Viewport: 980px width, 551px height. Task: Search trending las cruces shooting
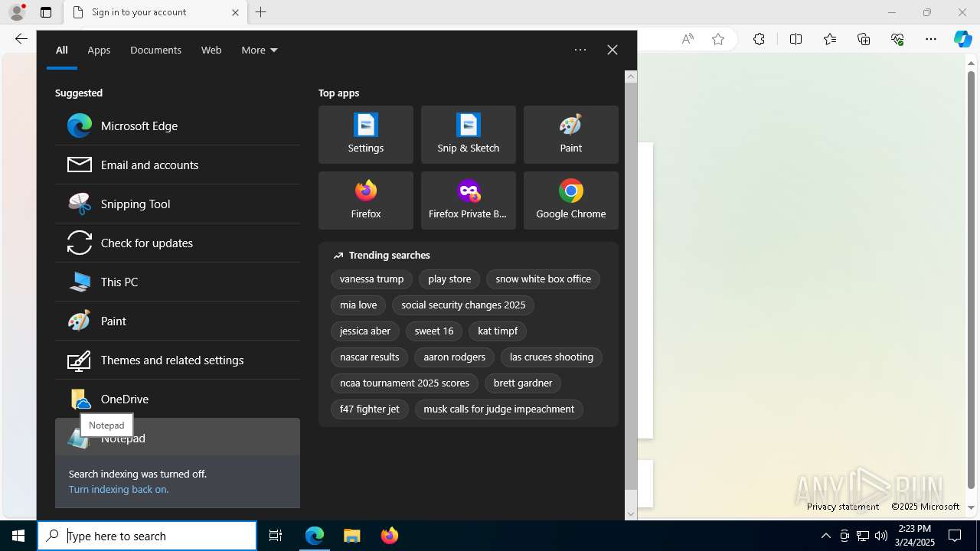pyautogui.click(x=551, y=357)
